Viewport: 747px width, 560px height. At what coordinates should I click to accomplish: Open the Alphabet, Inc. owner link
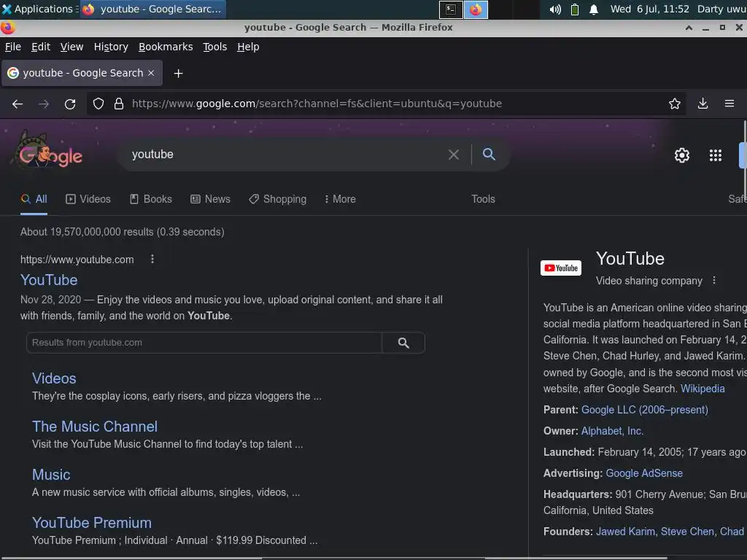612,431
